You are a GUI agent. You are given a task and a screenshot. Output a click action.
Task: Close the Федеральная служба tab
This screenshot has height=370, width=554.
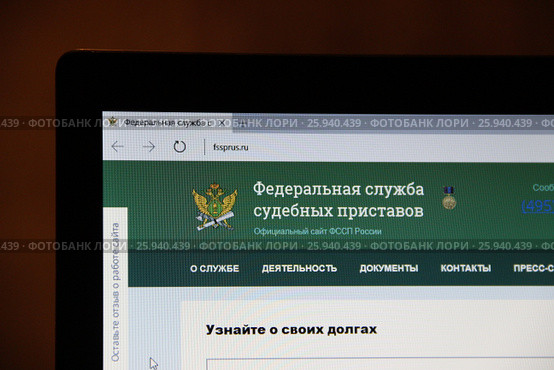pos(222,123)
